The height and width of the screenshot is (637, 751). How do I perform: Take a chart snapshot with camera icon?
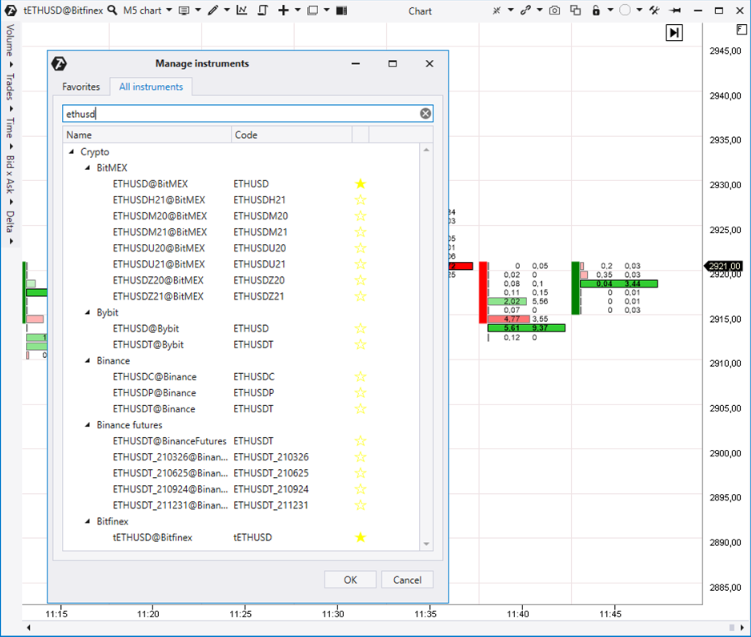[x=554, y=11]
